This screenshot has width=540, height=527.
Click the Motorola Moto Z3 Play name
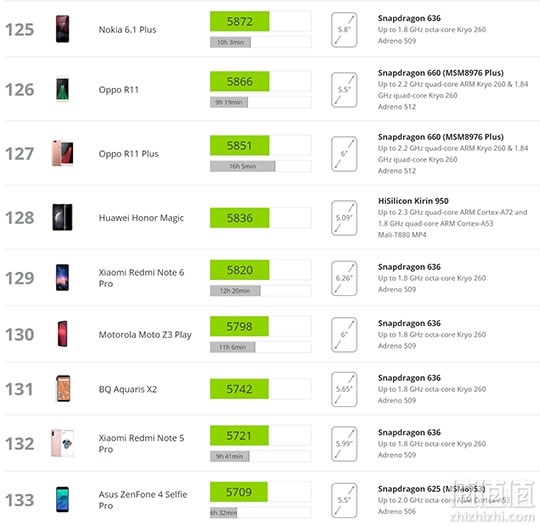(x=145, y=335)
